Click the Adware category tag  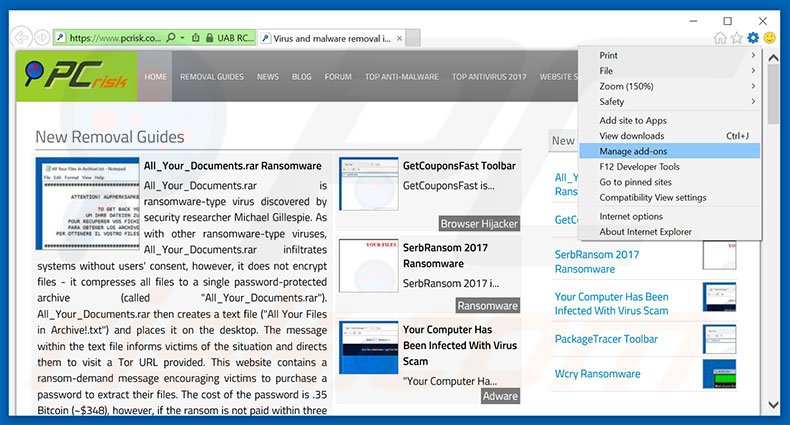(x=500, y=396)
